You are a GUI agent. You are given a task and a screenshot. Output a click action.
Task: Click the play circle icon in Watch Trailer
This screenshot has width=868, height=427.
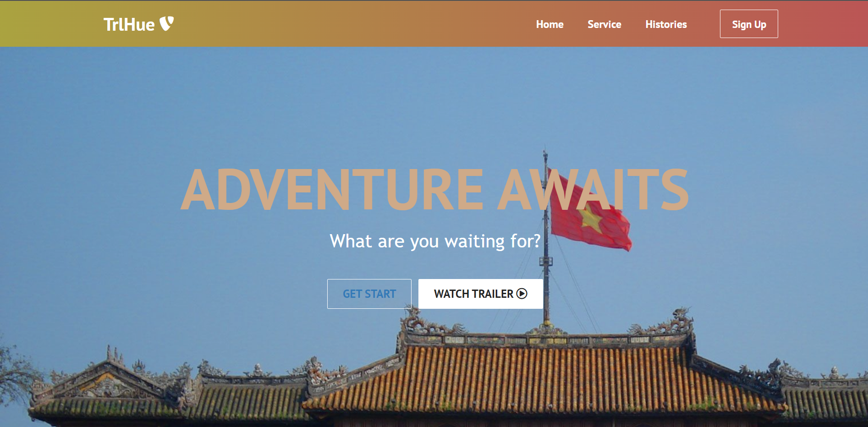522,294
